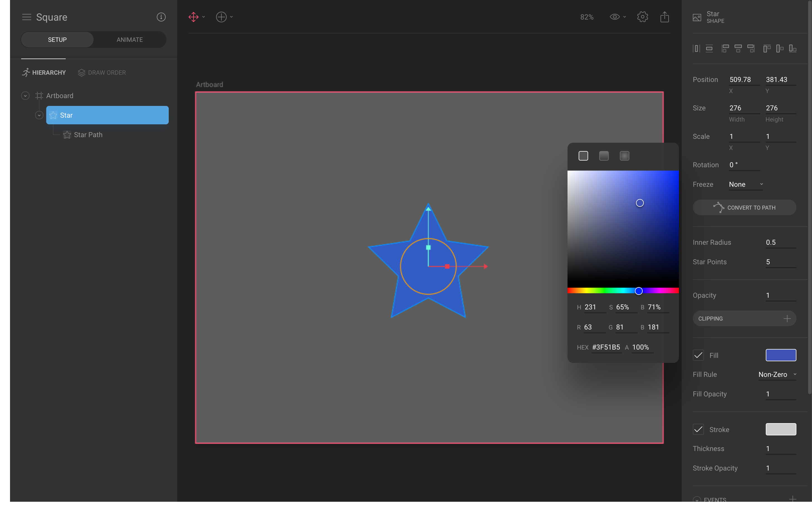812x514 pixels.
Task: Click the Align horizontal center icon
Action: [x=738, y=49]
